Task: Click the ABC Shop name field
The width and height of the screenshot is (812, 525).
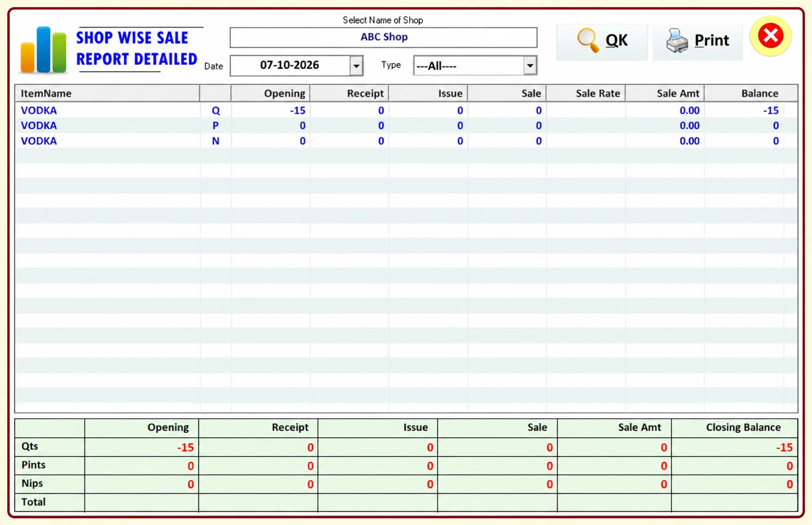Action: 384,37
